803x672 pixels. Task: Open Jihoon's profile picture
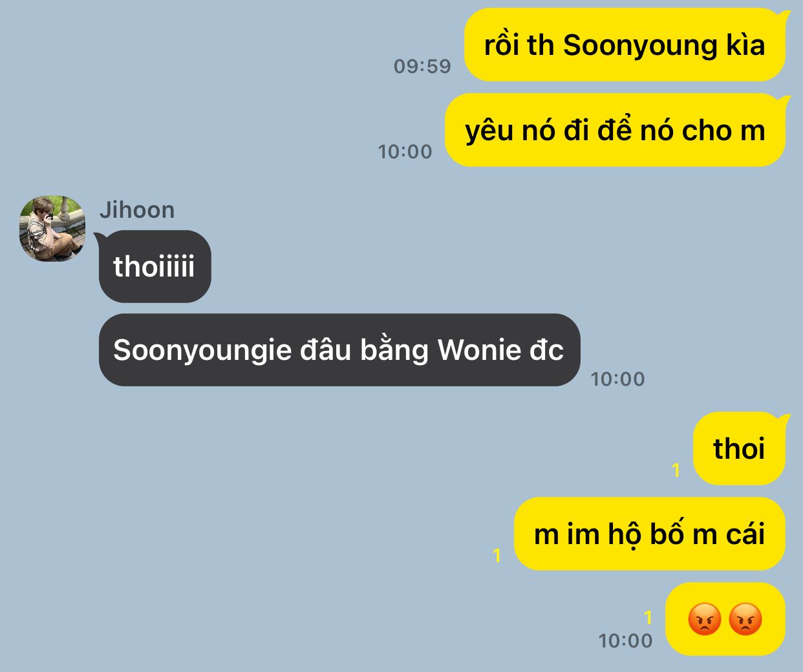[52, 229]
